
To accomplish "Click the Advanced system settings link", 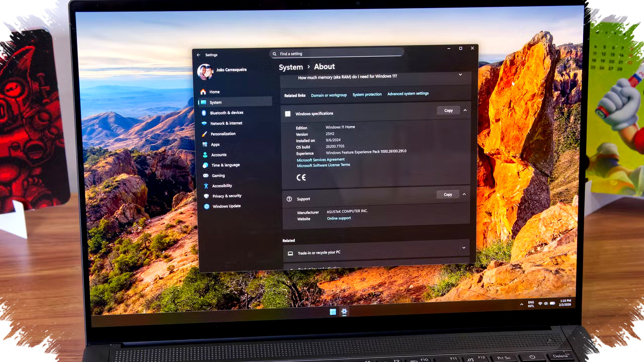I will click(x=408, y=94).
